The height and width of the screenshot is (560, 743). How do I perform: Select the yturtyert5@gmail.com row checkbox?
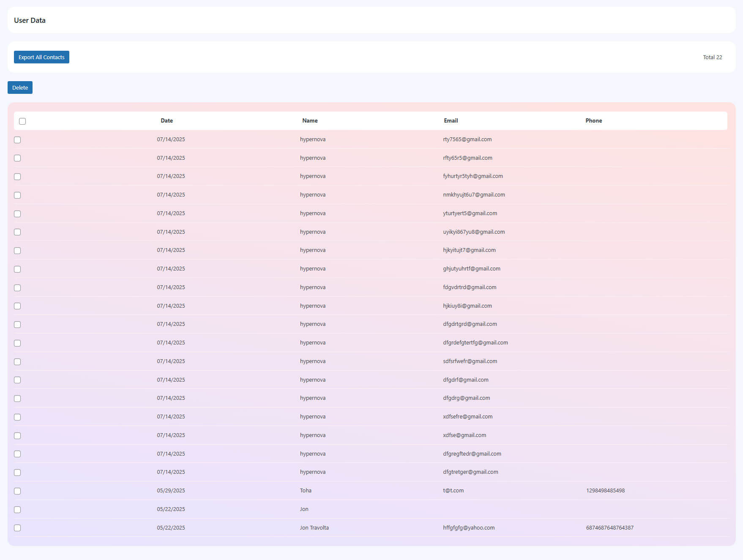pyautogui.click(x=17, y=214)
